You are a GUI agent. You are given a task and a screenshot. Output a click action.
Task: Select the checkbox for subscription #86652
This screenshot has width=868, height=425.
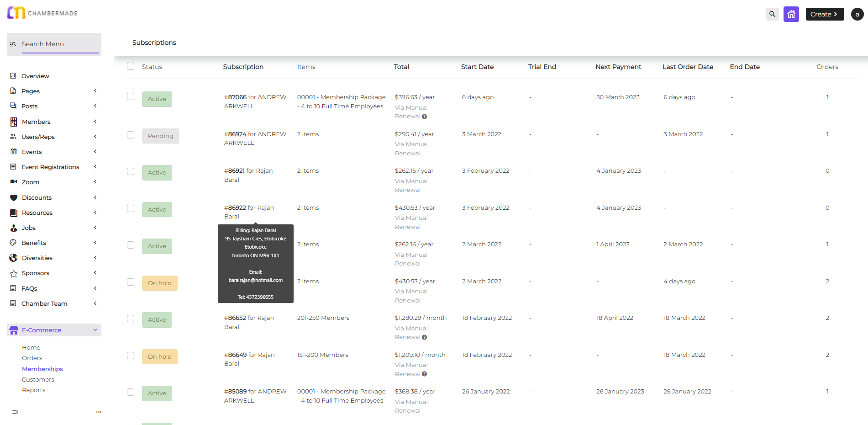[131, 319]
